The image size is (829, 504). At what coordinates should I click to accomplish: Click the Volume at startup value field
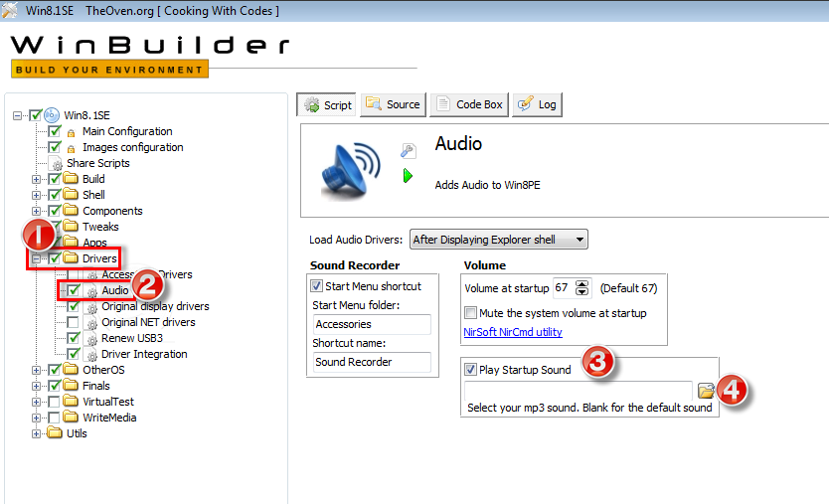click(x=564, y=287)
